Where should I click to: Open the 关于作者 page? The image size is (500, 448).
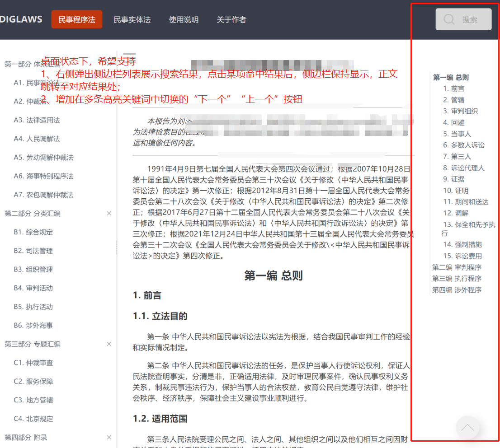231,20
